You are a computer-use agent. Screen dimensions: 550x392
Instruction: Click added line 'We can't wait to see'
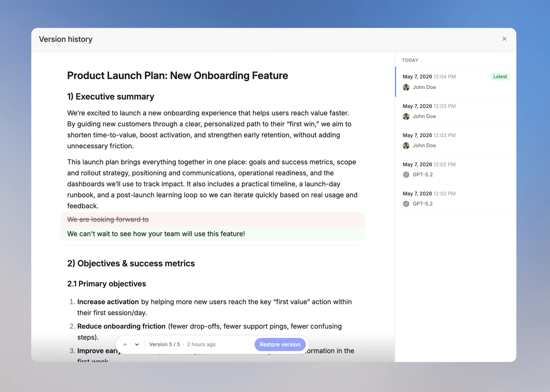(x=156, y=234)
